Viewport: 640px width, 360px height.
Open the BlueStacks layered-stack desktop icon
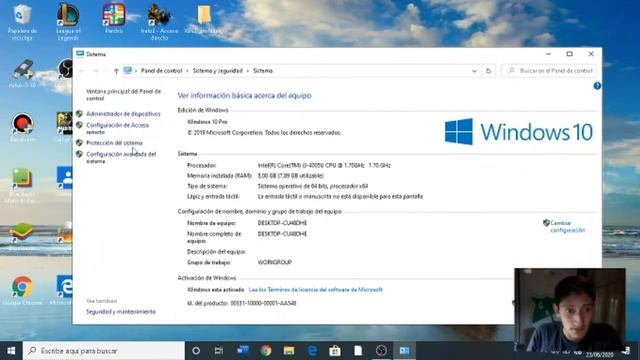tap(22, 237)
